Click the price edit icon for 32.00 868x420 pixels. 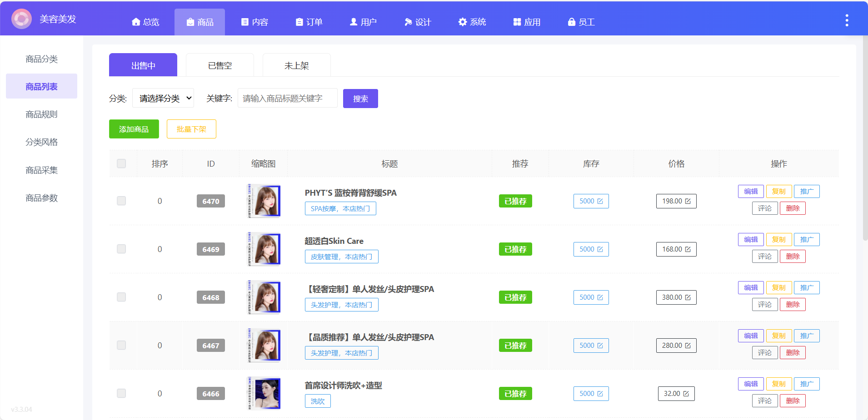pyautogui.click(x=686, y=394)
